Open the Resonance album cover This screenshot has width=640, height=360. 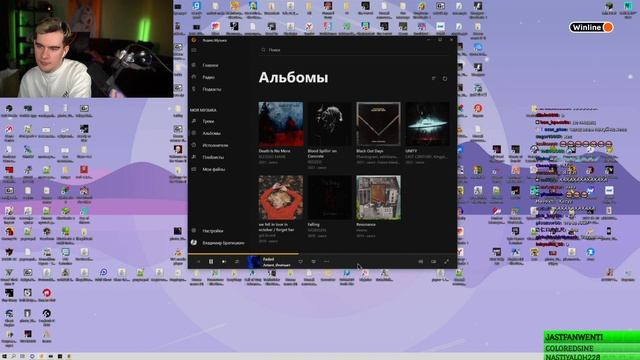(x=378, y=198)
